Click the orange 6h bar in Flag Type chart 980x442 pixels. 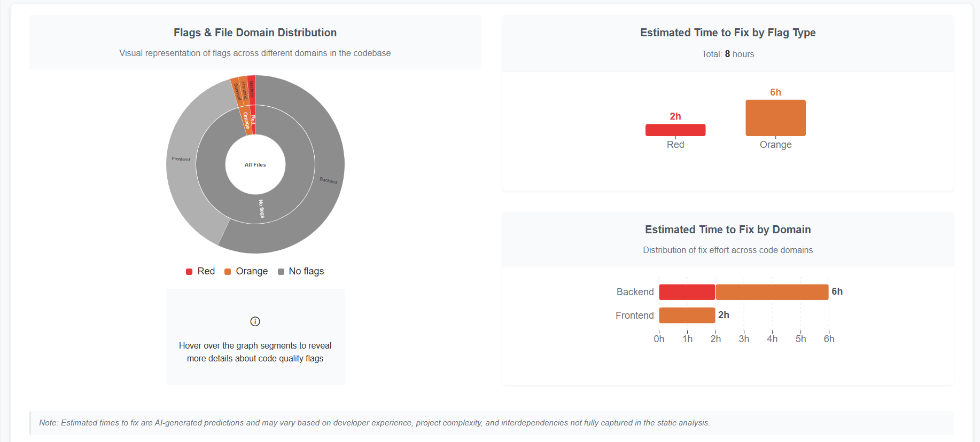[x=775, y=118]
